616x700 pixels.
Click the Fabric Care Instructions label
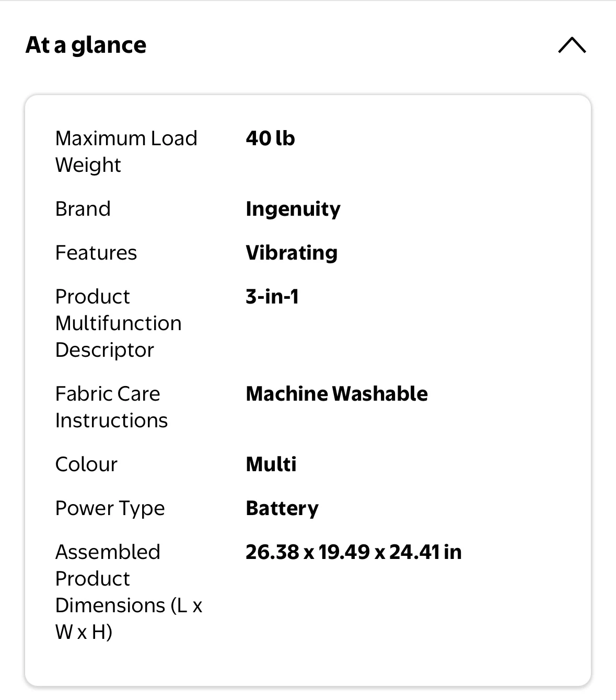112,407
